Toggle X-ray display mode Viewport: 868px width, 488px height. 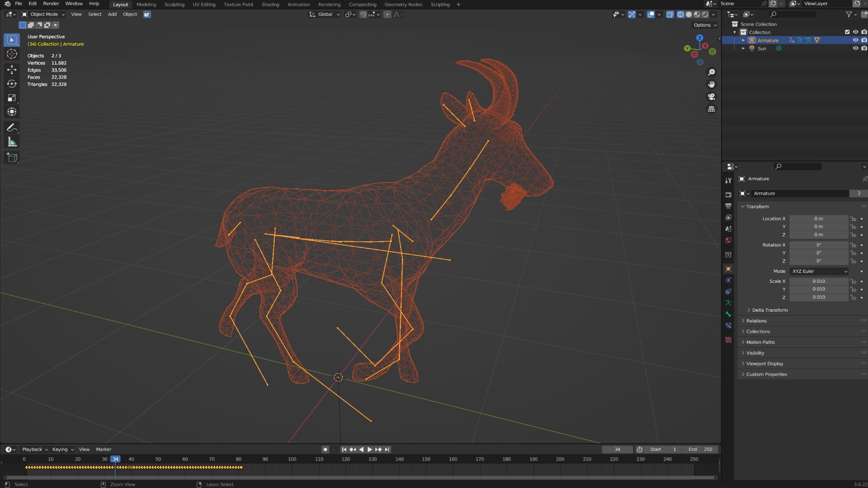click(670, 14)
